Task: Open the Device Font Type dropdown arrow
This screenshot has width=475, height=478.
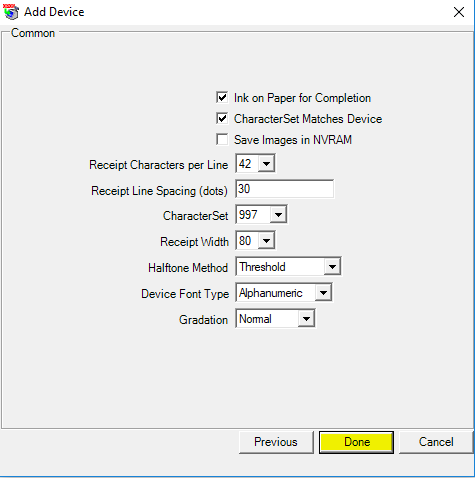Action: click(x=323, y=293)
